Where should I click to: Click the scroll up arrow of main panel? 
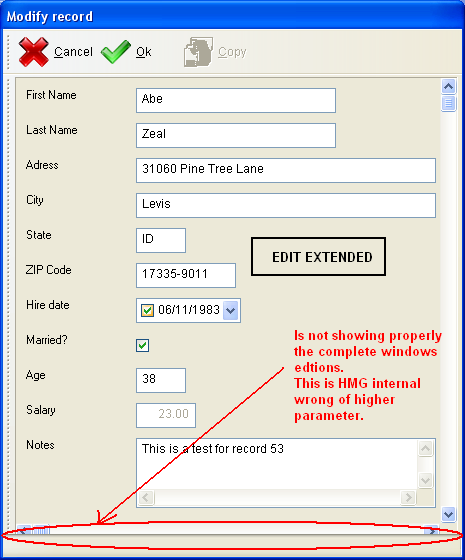point(449,86)
